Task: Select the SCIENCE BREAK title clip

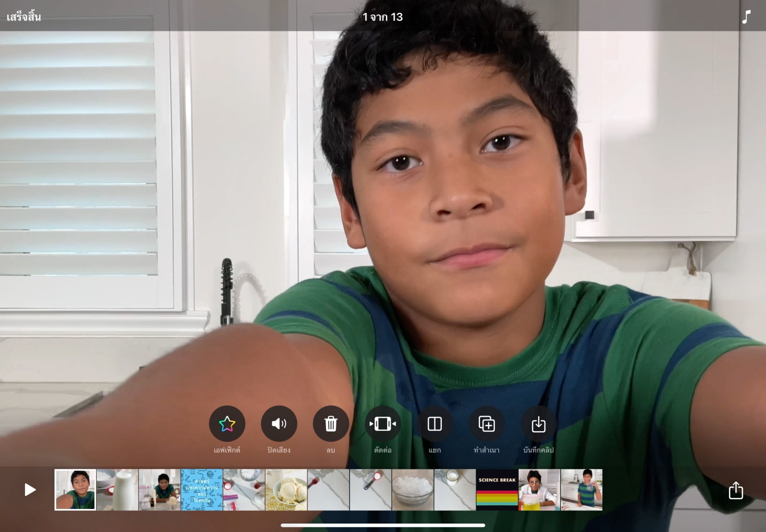Action: [497, 490]
